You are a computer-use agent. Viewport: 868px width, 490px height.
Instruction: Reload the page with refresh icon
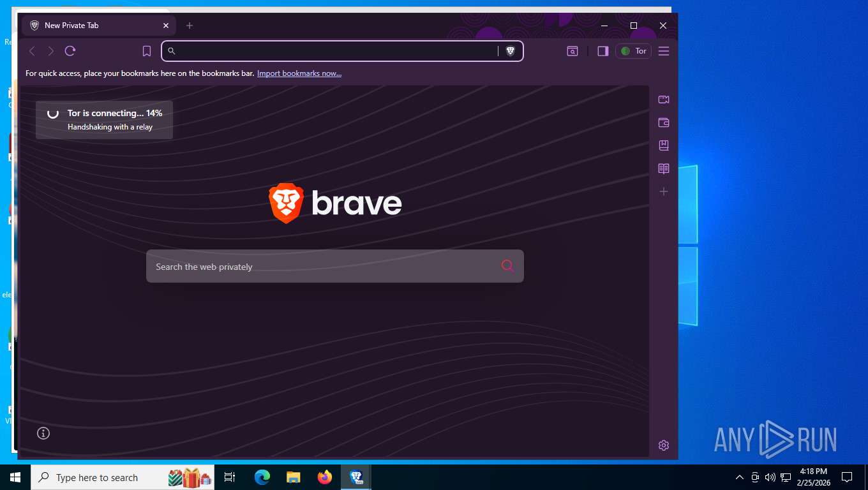click(70, 51)
